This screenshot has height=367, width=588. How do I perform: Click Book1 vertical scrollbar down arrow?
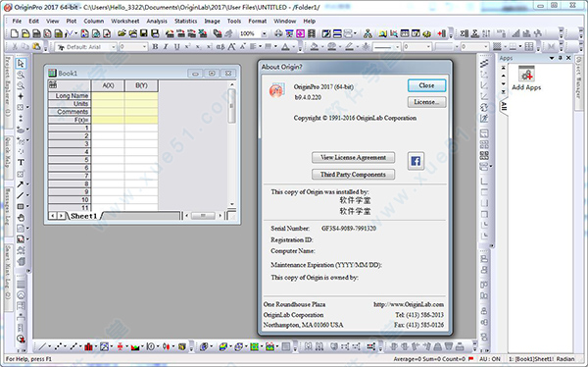232,205
